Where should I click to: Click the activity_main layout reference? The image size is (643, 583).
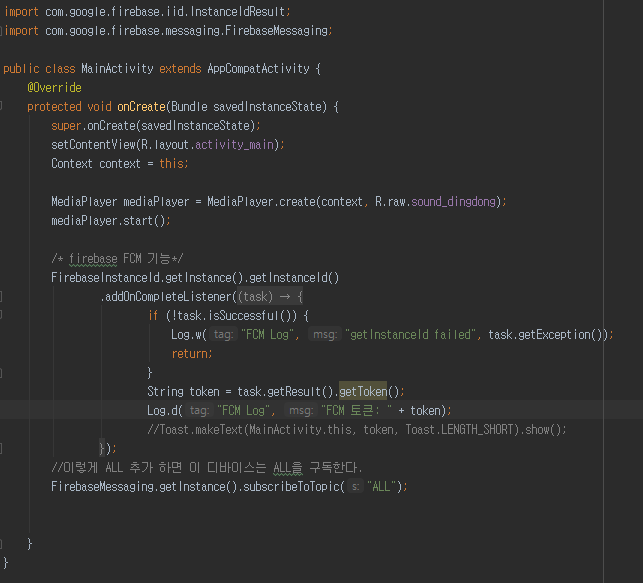[234, 144]
